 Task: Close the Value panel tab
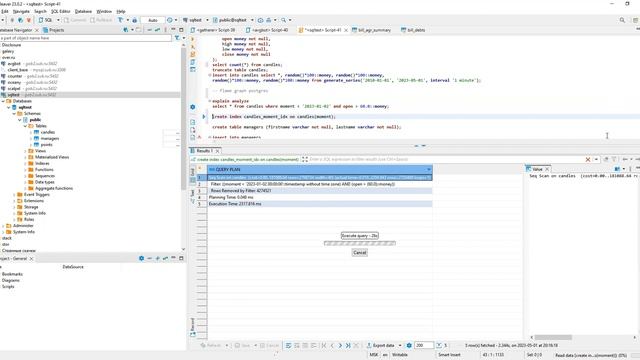547,169
